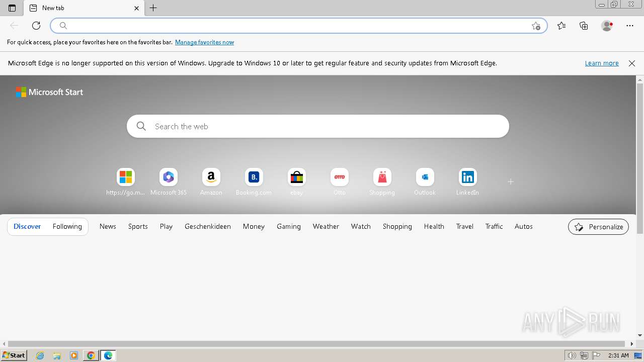Open the Autos category
The height and width of the screenshot is (362, 644).
[x=524, y=227]
